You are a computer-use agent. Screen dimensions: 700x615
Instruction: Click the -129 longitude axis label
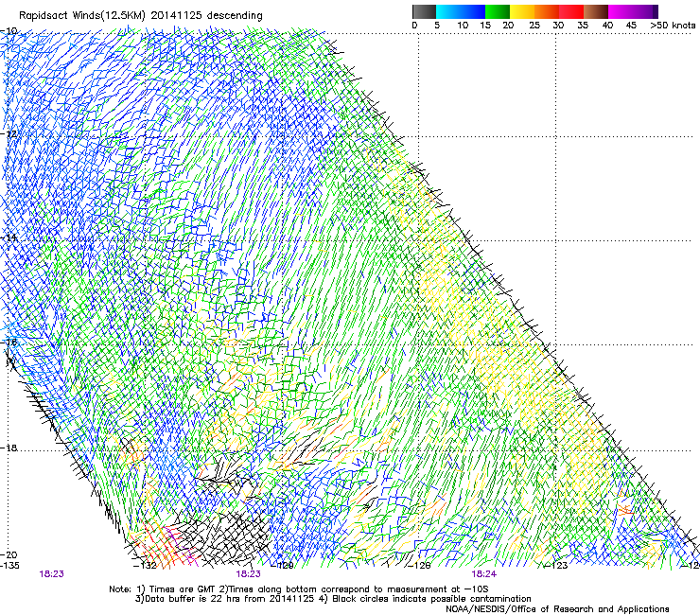pos(282,566)
